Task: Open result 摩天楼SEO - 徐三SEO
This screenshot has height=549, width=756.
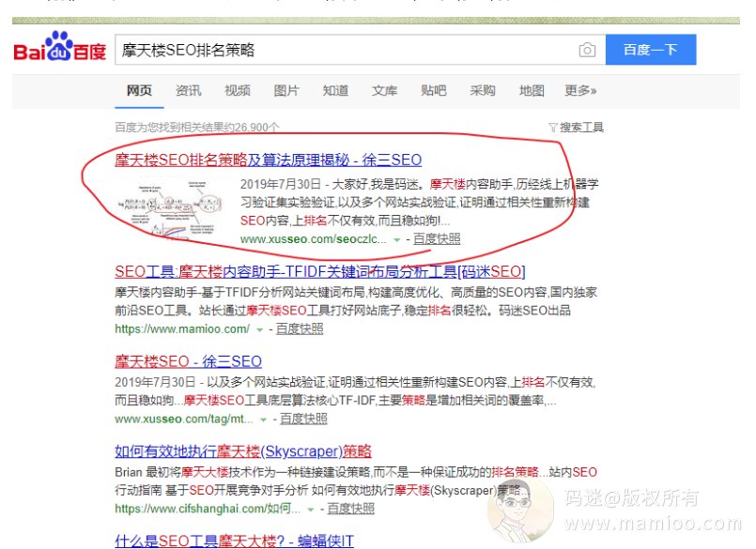Action: (x=188, y=361)
